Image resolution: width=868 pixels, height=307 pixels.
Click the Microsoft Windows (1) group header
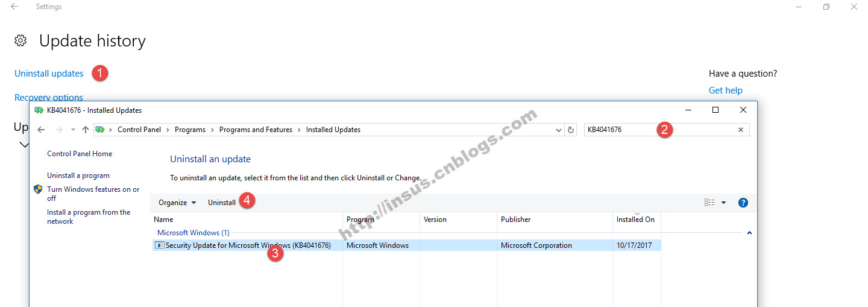click(x=193, y=233)
